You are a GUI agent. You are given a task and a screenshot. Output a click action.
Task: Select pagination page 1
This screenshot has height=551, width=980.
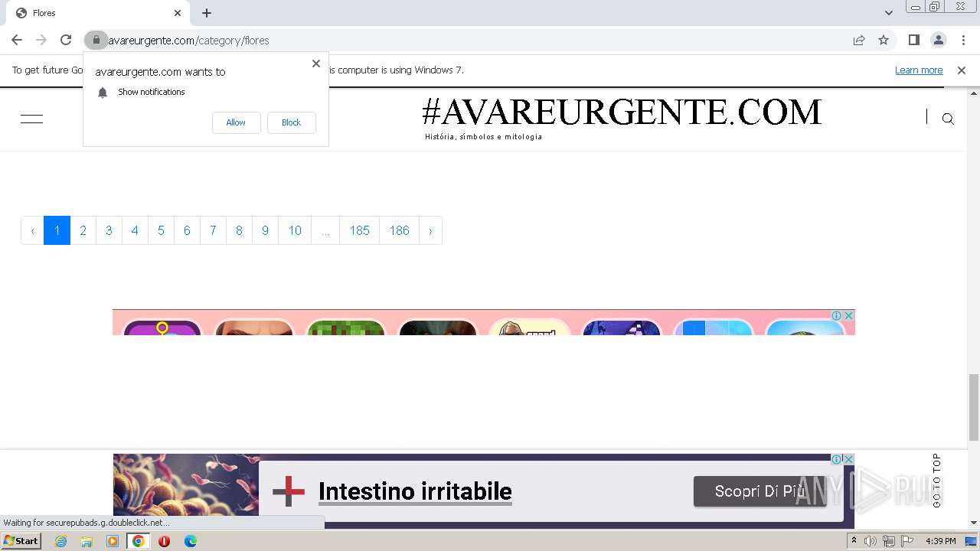point(57,230)
